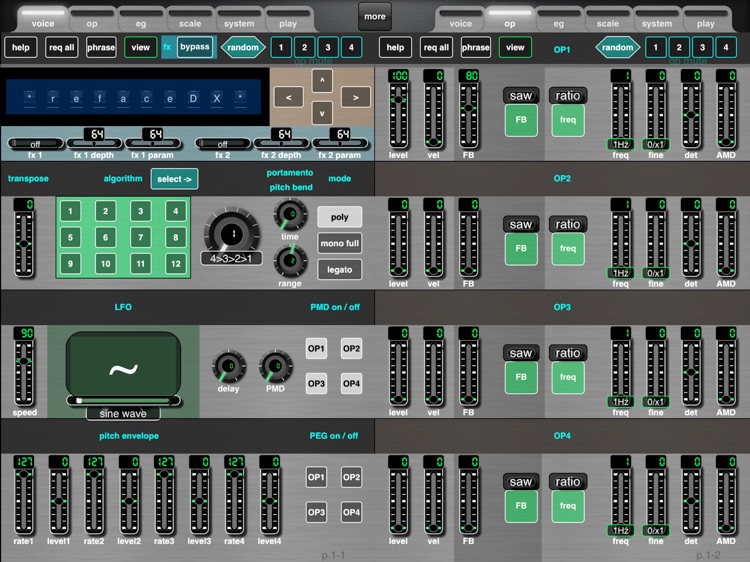Open the algorithm select -> chooser
750x562 pixels.
point(174,178)
